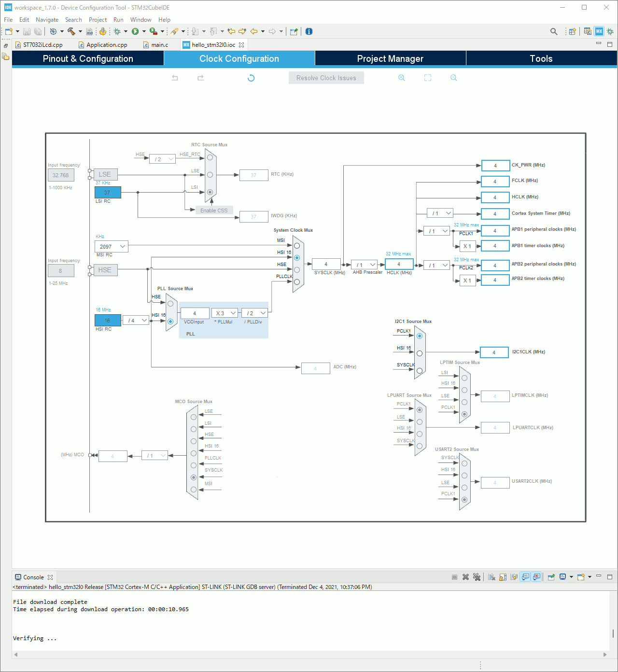
Task: Select PCLK1 in I2C1 Source Mux
Action: (x=420, y=336)
